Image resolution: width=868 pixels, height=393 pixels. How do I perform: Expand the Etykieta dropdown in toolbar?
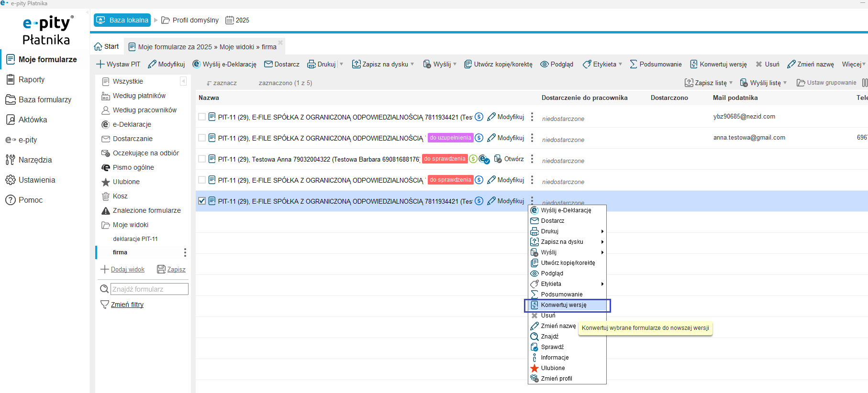(621, 64)
